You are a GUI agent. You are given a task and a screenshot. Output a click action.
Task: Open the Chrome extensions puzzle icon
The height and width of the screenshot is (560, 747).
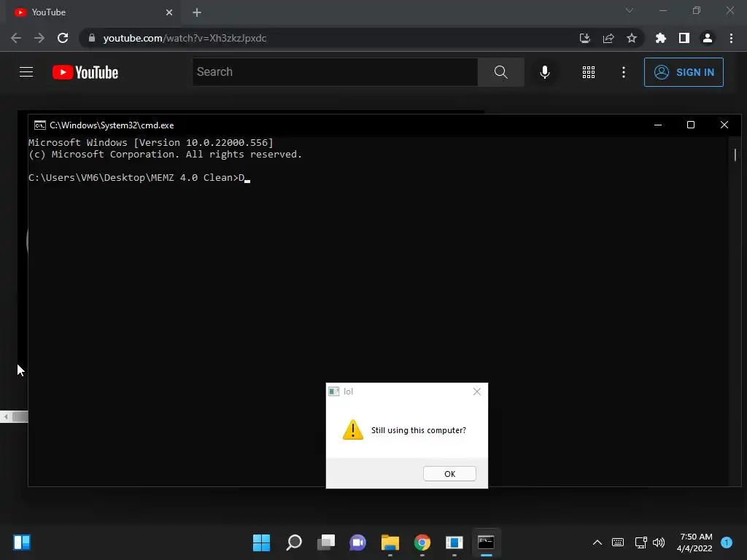coord(661,38)
